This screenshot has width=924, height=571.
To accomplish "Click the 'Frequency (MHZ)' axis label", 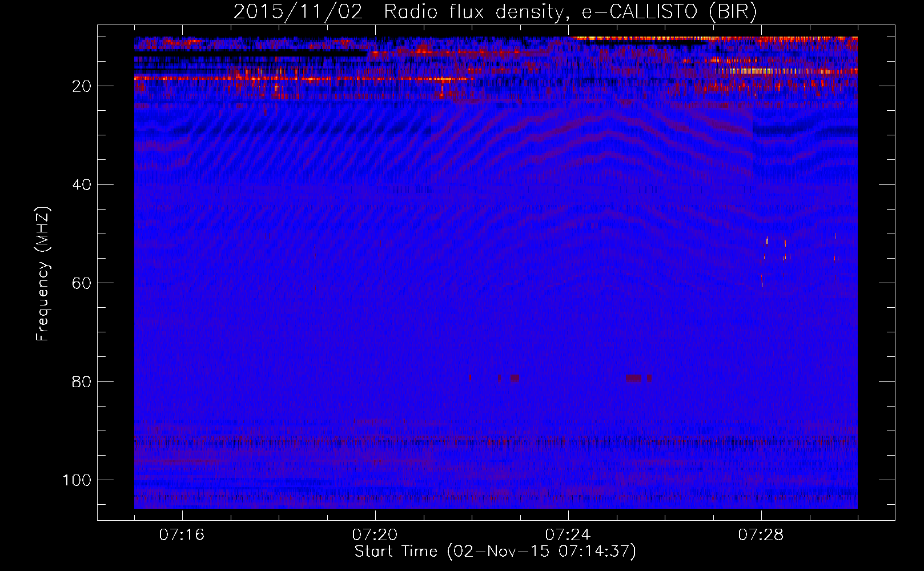I will click(x=43, y=274).
